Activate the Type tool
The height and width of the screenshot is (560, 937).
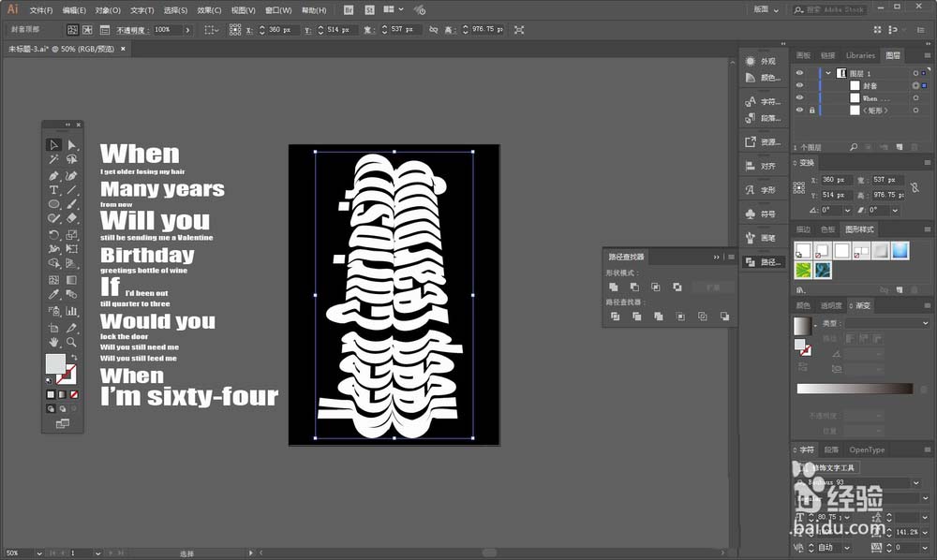pos(53,190)
